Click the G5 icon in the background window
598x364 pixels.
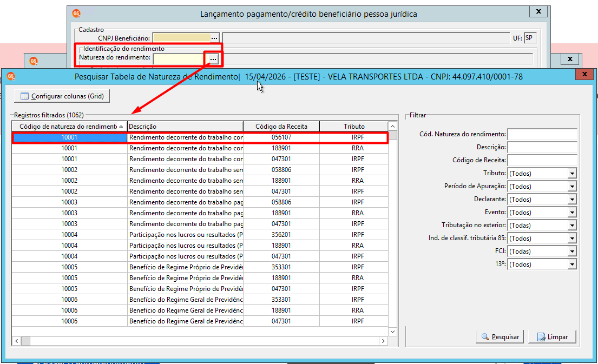coord(34,61)
